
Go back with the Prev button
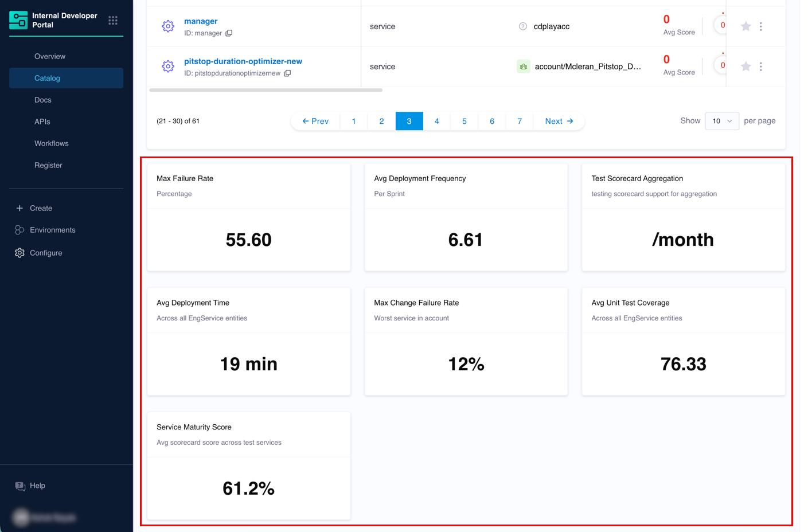coord(315,121)
